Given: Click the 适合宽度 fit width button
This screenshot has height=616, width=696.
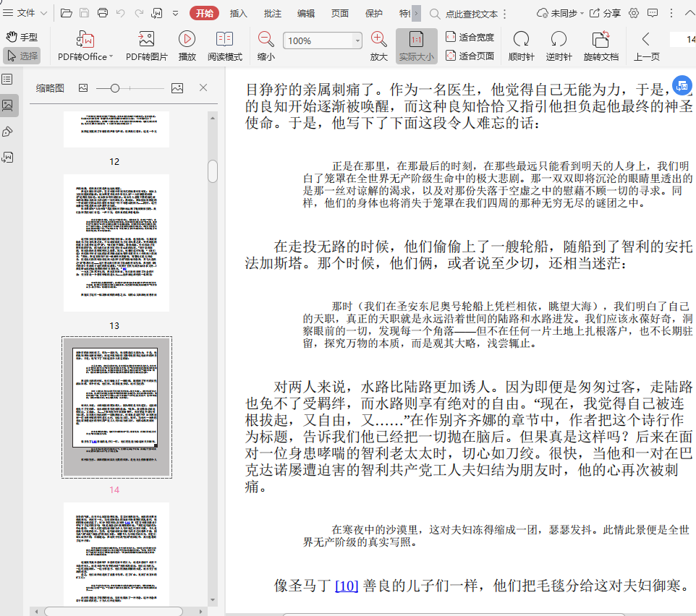Looking at the screenshot, I should click(470, 37).
